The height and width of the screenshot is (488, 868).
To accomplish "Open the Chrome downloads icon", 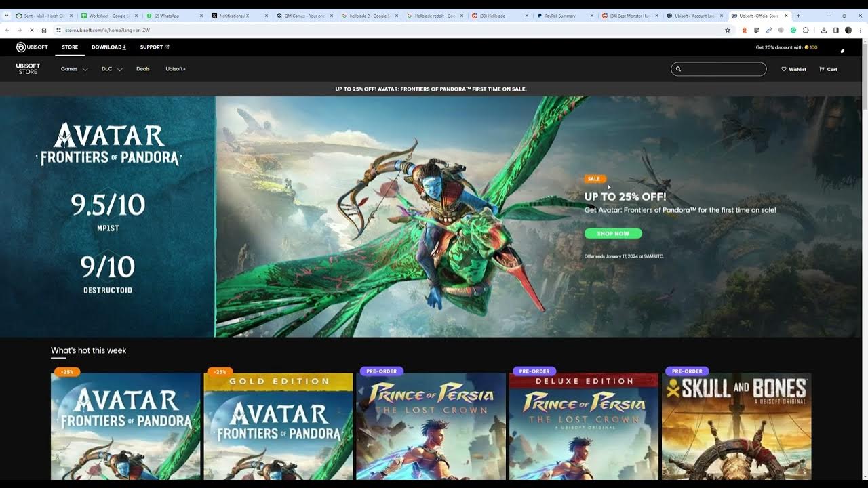I will pos(823,30).
